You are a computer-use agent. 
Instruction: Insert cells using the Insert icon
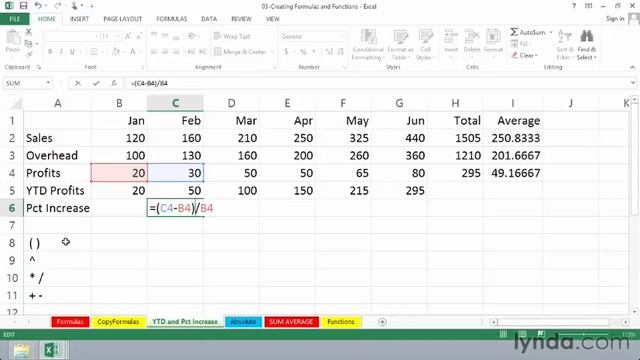tap(451, 42)
